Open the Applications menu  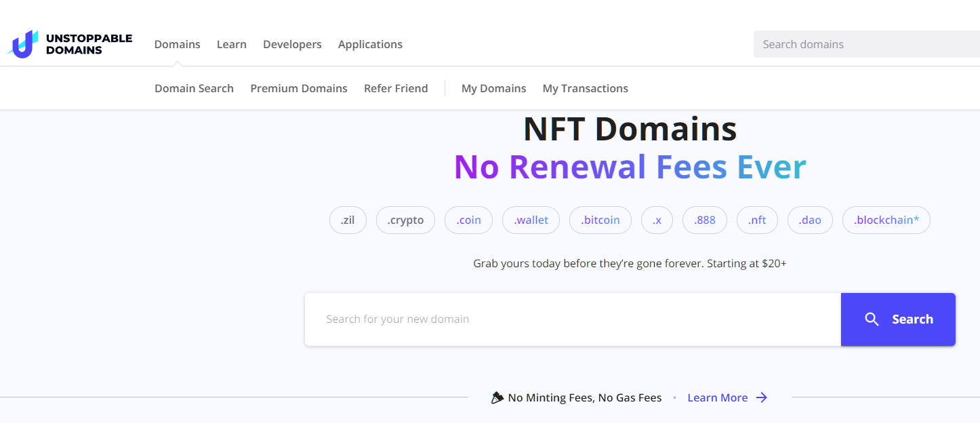click(x=370, y=44)
